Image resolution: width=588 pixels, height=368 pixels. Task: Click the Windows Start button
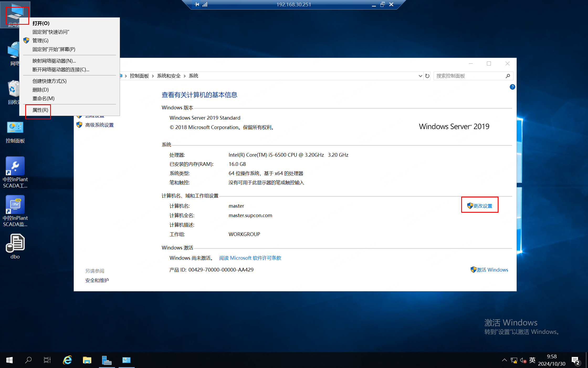coord(9,360)
